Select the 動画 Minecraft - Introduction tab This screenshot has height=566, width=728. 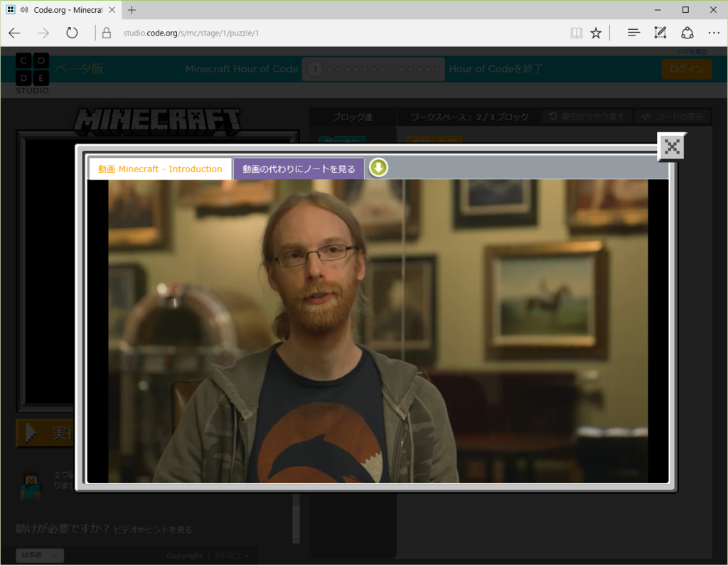tap(160, 169)
